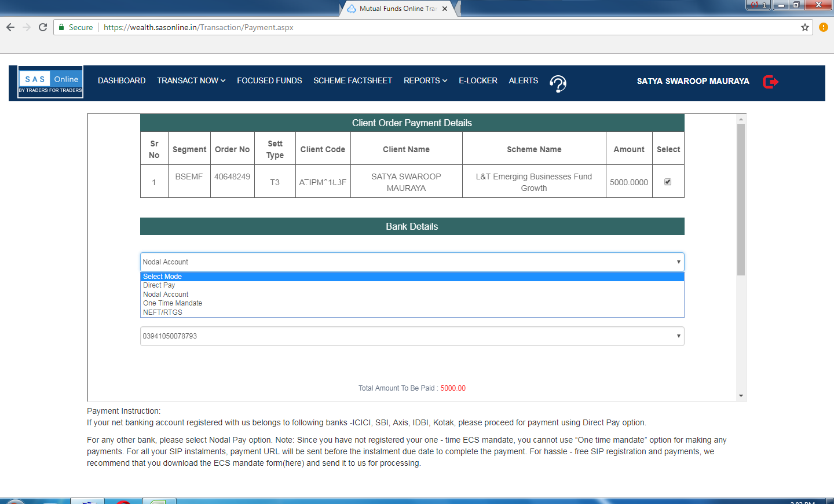Image resolution: width=834 pixels, height=504 pixels.
Task: Open the DASHBOARD page
Action: 122,80
